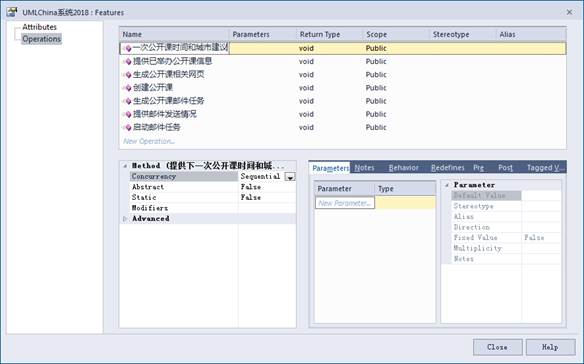Image resolution: width=584 pixels, height=364 pixels.
Task: Select operation row 创建公开课
Action: (343, 88)
